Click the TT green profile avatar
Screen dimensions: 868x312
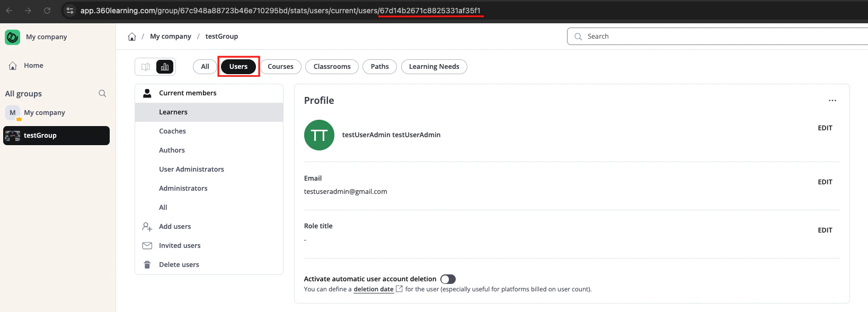point(319,135)
